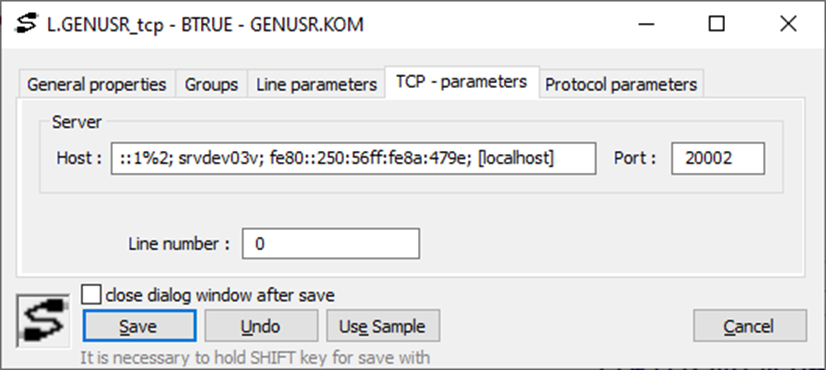Image resolution: width=826 pixels, height=370 pixels.
Task: Enable close dialog window after save checkbox
Action: click(91, 295)
